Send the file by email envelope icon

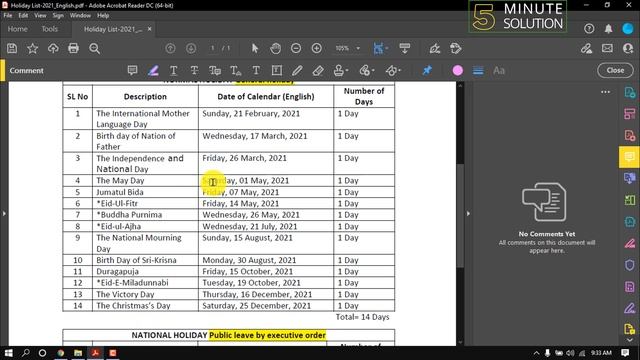pos(607,48)
